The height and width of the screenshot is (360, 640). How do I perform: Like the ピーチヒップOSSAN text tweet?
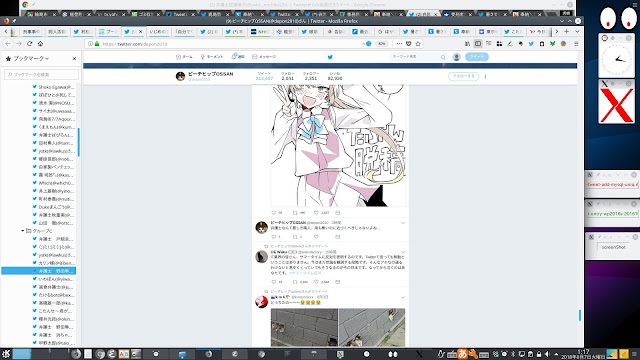[316, 237]
